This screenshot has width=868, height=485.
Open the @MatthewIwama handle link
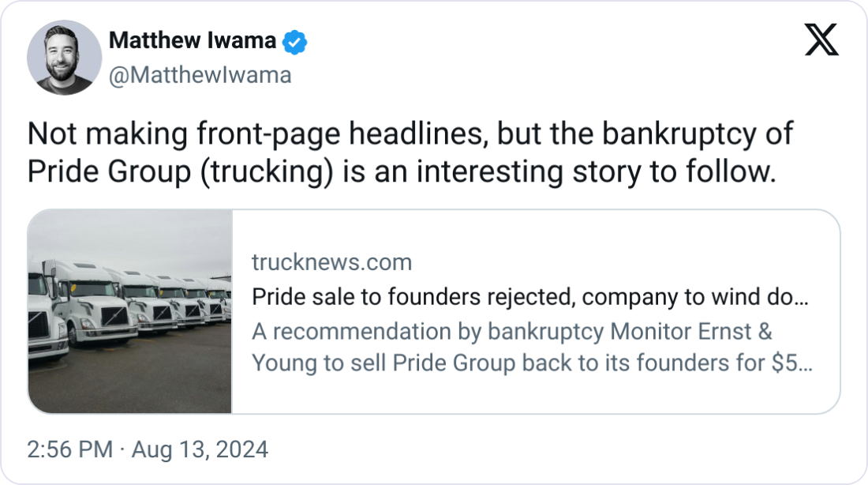pyautogui.click(x=200, y=75)
